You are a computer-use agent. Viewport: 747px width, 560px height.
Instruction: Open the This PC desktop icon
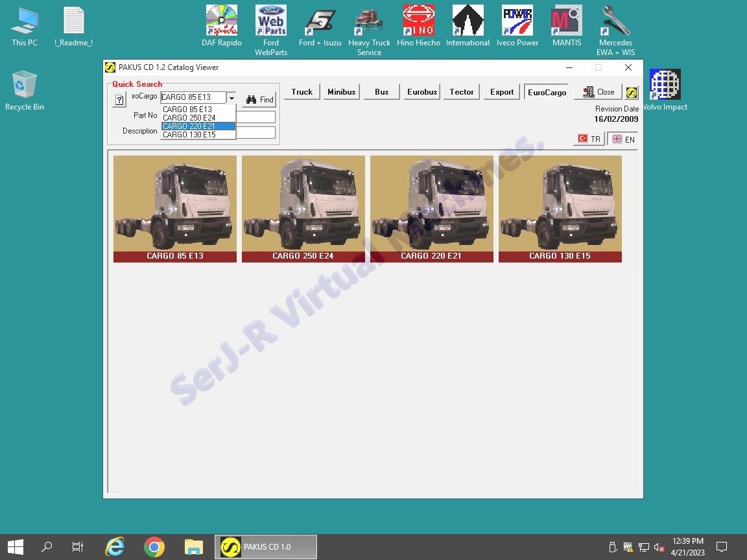(24, 27)
